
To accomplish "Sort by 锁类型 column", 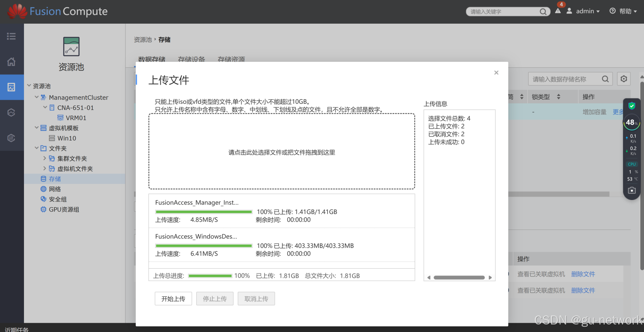I will 559,97.
